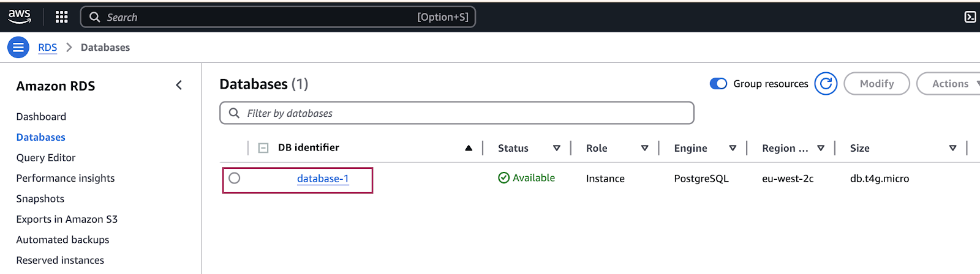
Task: Open the CloudShell terminal icon
Action: [970, 17]
